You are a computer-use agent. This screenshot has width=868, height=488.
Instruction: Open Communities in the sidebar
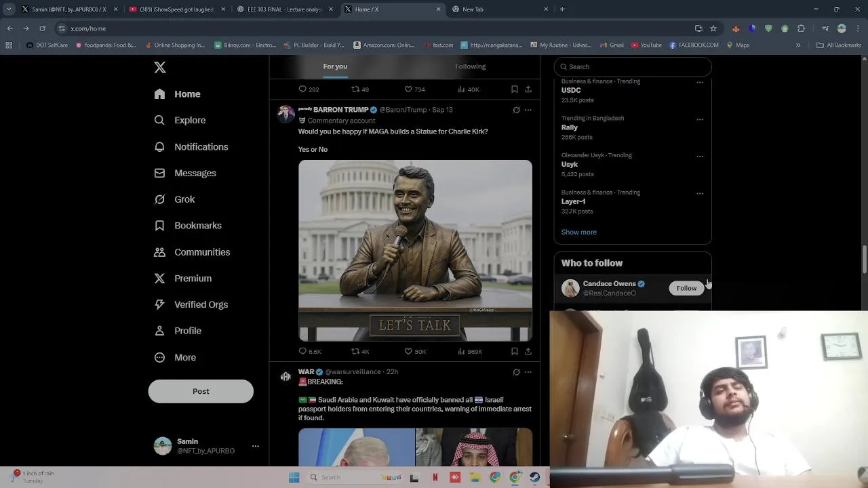tap(192, 252)
